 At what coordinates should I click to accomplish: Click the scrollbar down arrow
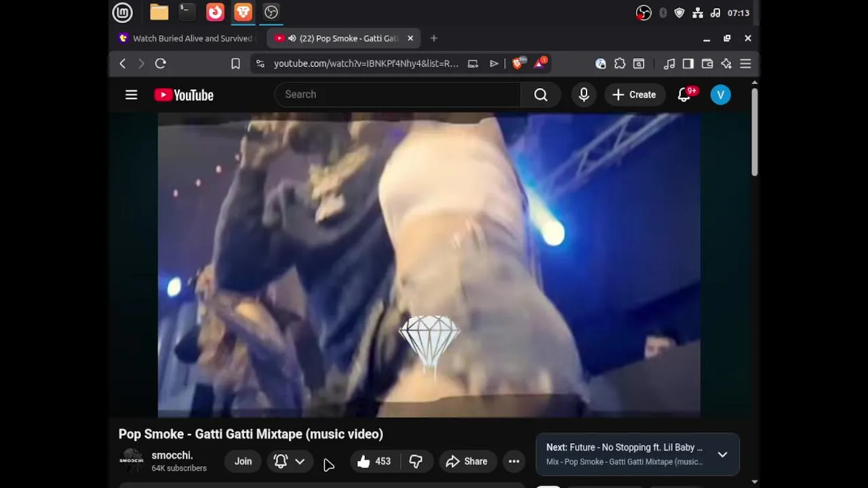pos(755,482)
